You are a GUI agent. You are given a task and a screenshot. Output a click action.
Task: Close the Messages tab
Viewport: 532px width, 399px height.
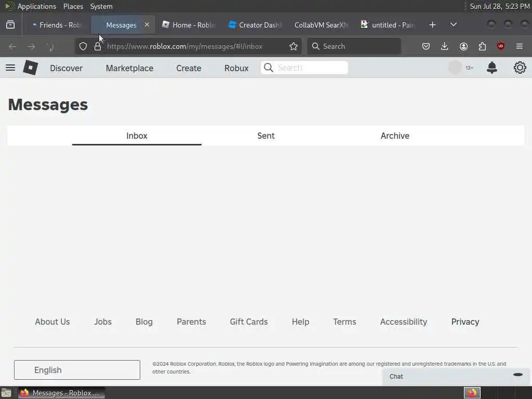(x=147, y=25)
